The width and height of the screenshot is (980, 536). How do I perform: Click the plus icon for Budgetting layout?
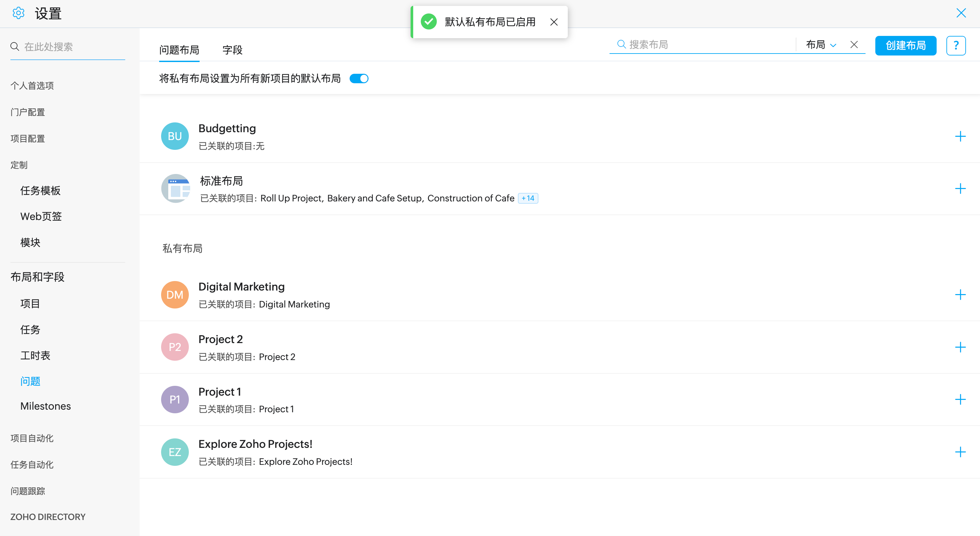(x=960, y=136)
